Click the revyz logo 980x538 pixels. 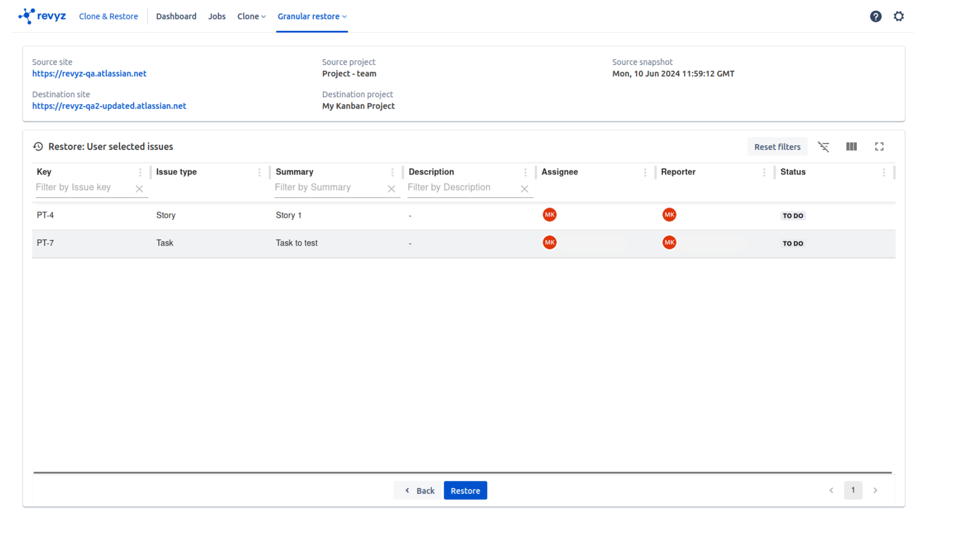(x=42, y=16)
